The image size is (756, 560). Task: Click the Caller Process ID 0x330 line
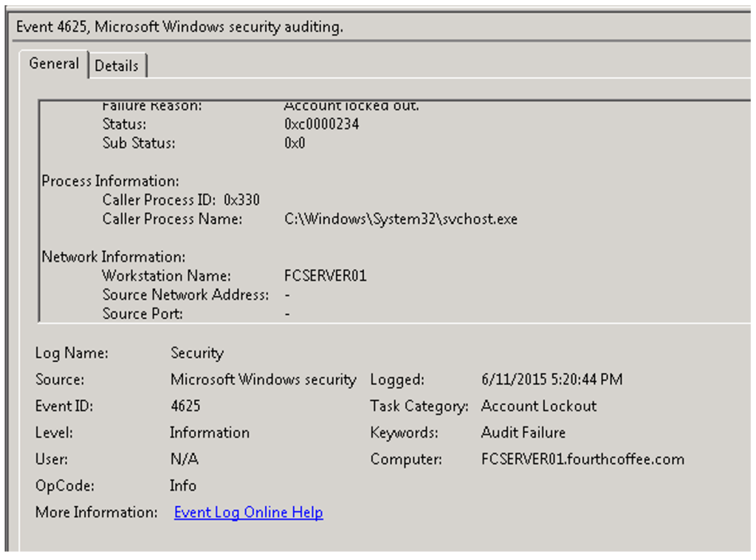181,200
